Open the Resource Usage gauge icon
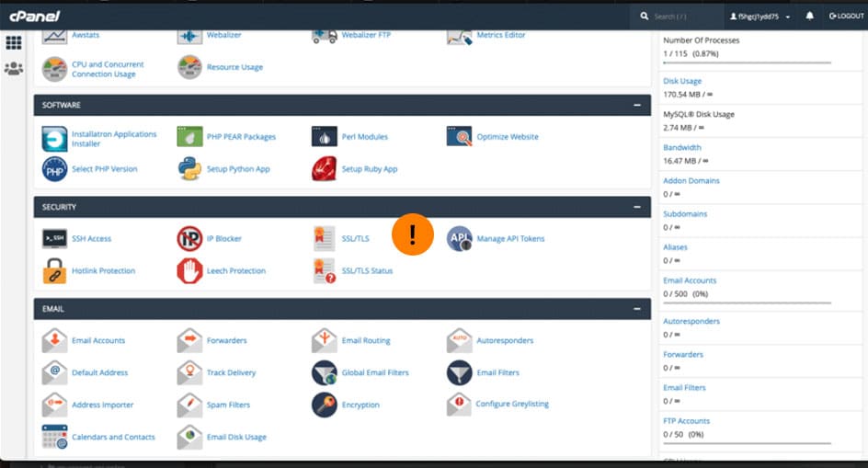The image size is (868, 468). point(189,67)
